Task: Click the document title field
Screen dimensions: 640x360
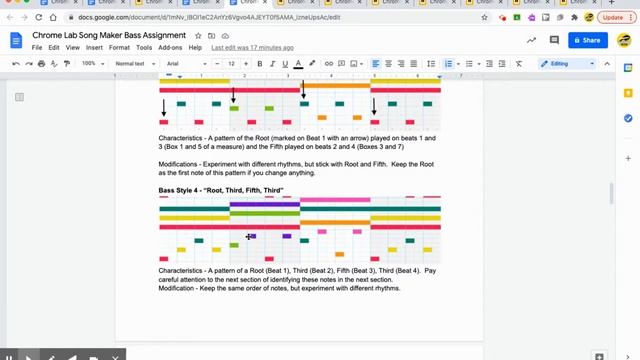Action: tap(109, 36)
